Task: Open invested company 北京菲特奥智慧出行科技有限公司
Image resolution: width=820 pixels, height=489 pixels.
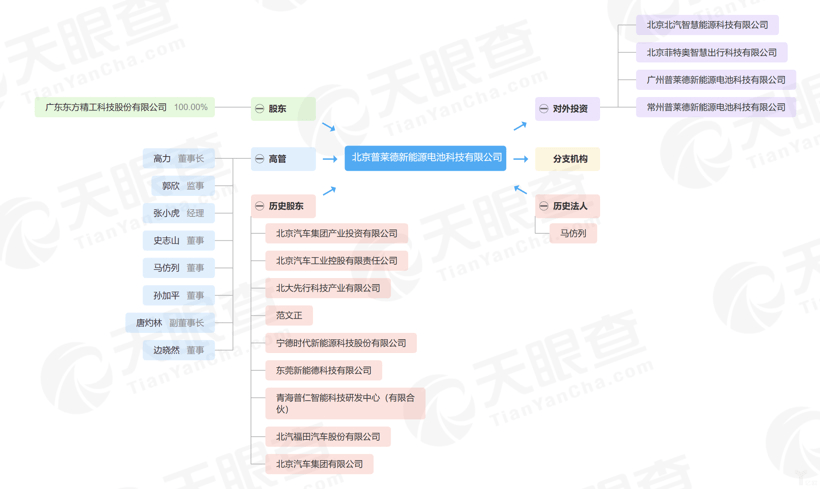Action: click(x=712, y=52)
